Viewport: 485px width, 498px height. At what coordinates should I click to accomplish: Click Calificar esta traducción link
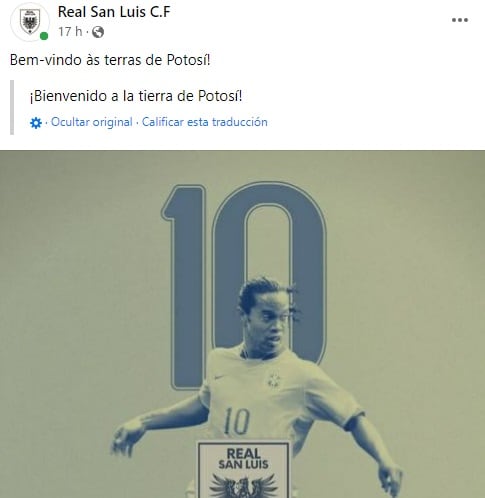pos(205,122)
